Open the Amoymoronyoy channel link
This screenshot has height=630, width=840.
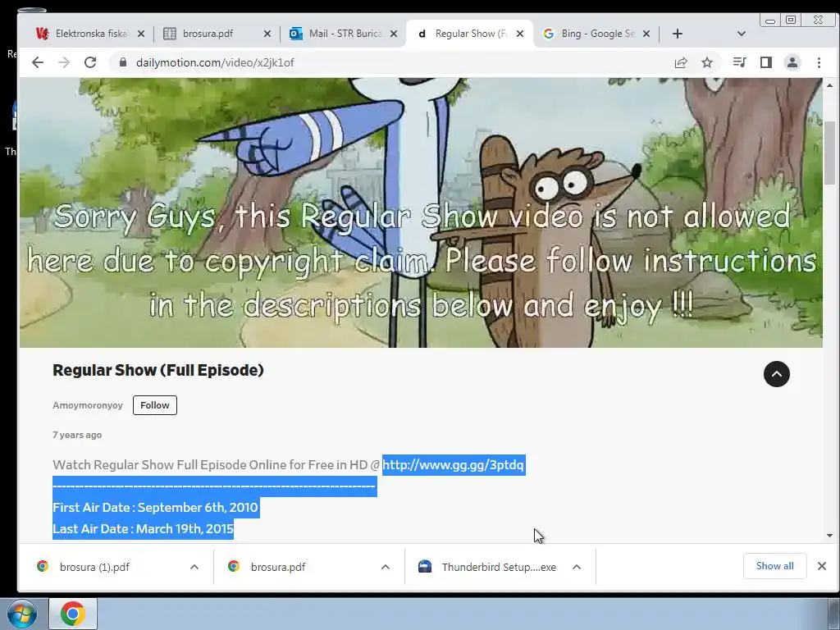click(88, 405)
